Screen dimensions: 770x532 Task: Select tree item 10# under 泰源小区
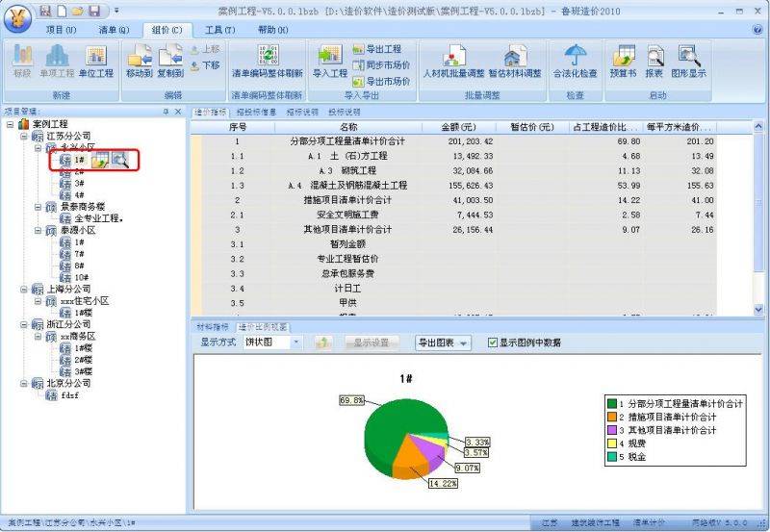pyautogui.click(x=82, y=278)
